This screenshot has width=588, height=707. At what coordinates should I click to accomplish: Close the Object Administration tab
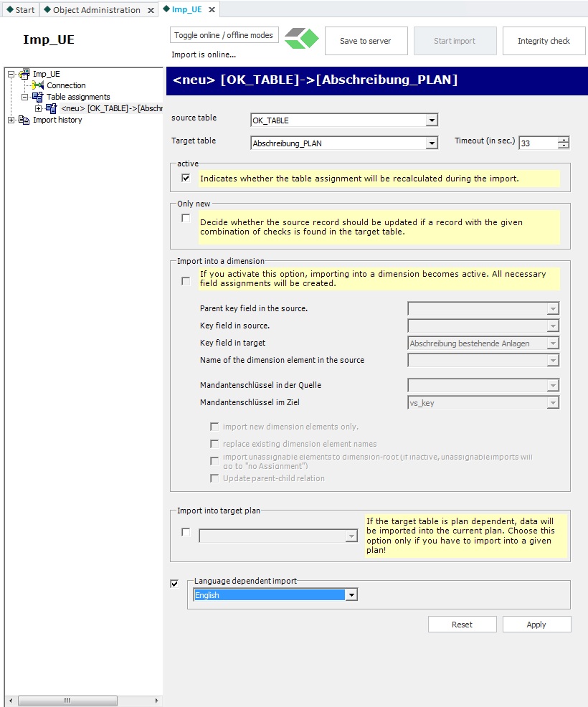(x=151, y=10)
